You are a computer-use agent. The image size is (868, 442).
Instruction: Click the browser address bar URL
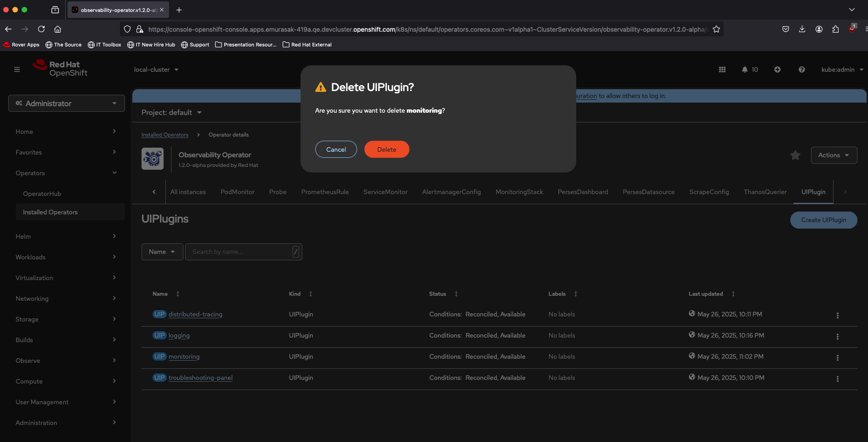coord(427,29)
